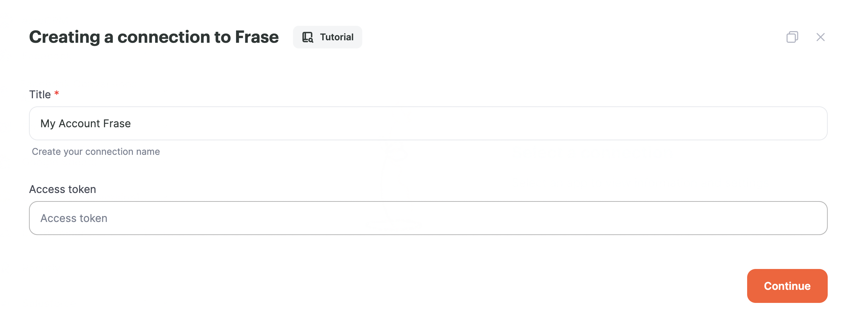This screenshot has height=328, width=868.
Task: Click the book-search icon beside Tutorial
Action: point(307,37)
